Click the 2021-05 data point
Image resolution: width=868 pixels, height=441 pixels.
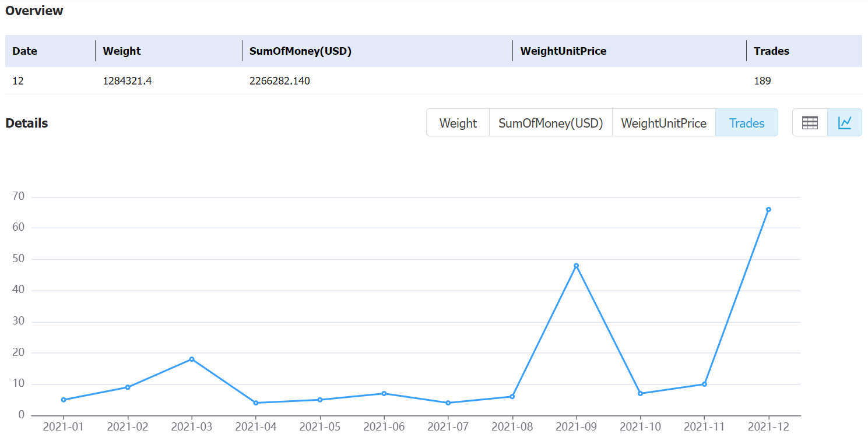[x=320, y=400]
